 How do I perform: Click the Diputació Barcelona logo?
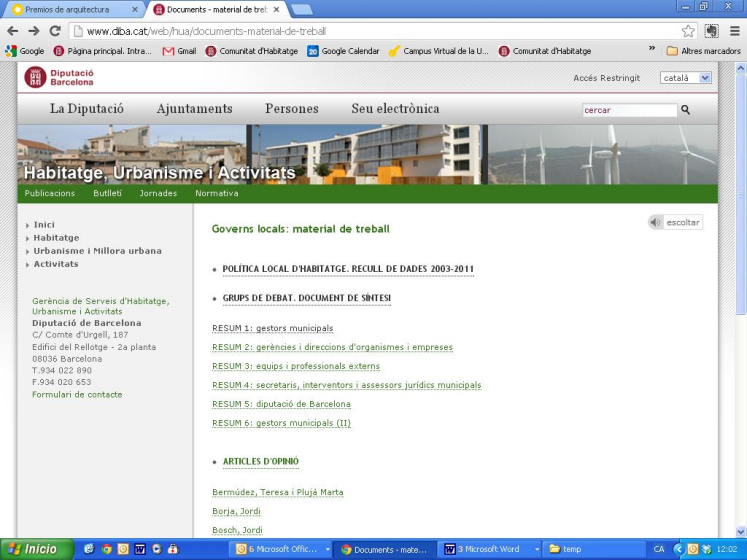[59, 77]
